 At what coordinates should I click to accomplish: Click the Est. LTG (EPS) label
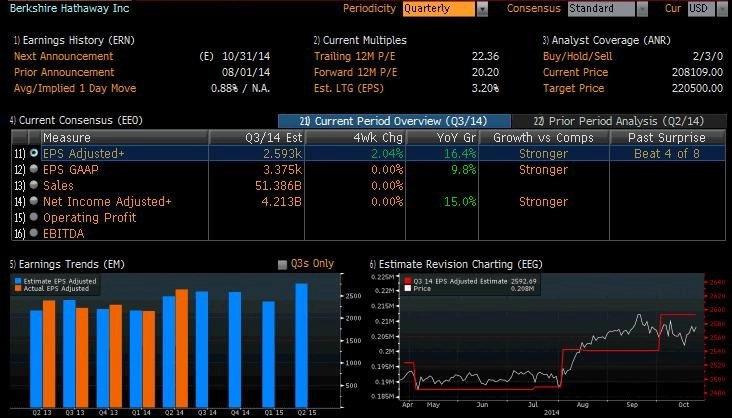pos(348,88)
